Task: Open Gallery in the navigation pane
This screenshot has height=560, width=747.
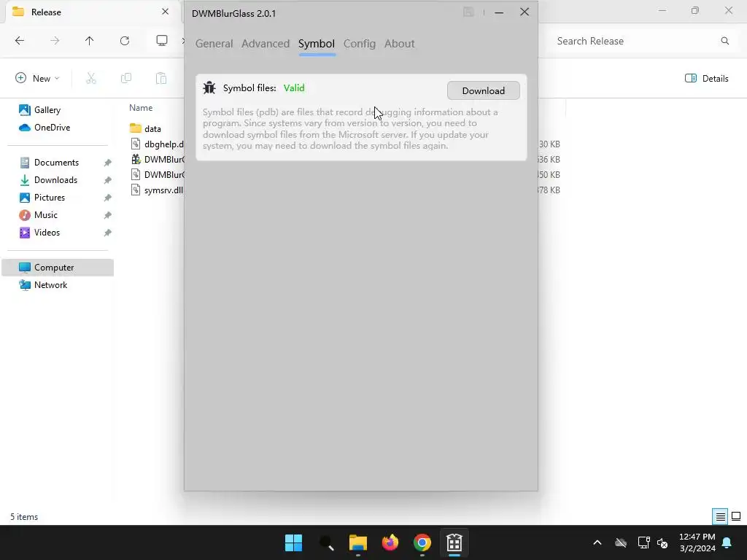Action: 47,110
